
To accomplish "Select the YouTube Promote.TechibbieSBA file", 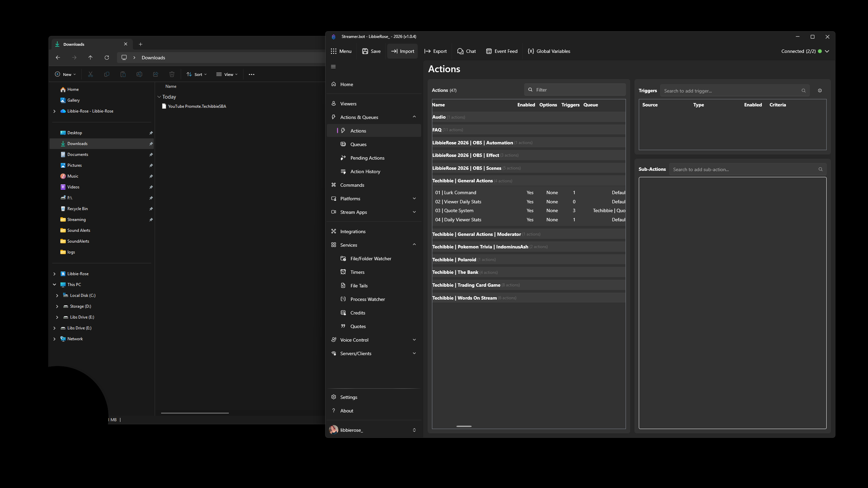I will (194, 106).
